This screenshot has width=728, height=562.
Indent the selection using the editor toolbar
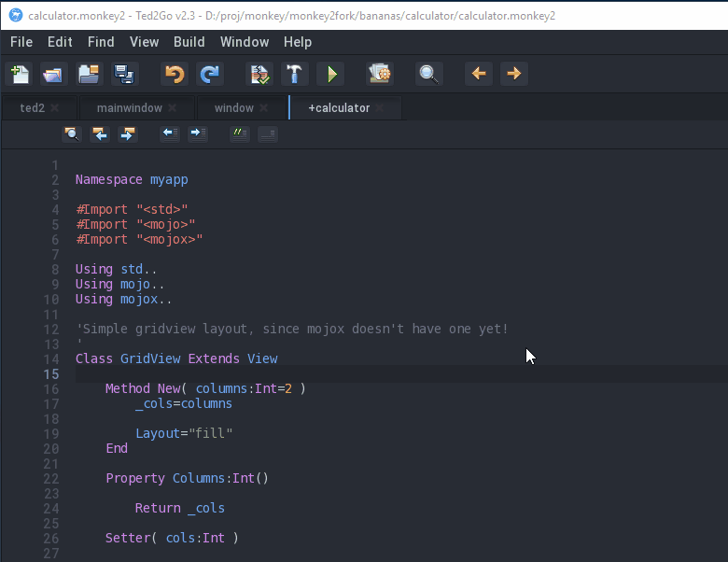[x=198, y=133]
